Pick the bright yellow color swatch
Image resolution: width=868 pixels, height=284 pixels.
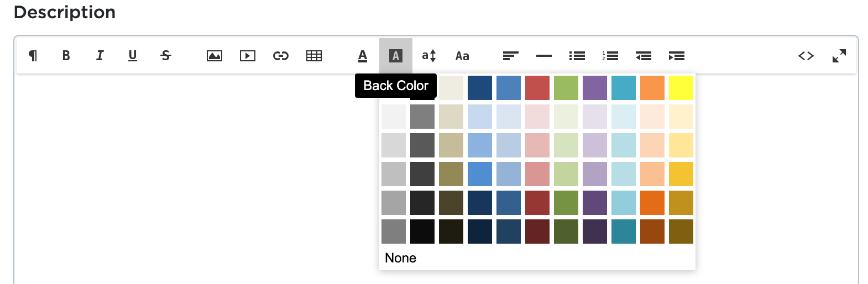pyautogui.click(x=681, y=88)
